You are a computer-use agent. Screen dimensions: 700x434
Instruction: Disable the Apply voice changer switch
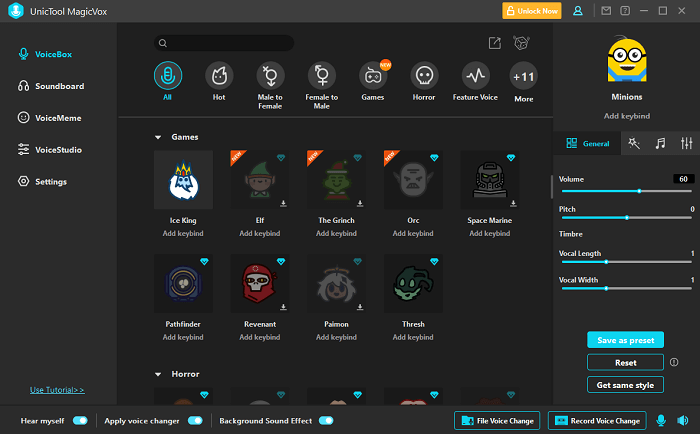point(195,421)
